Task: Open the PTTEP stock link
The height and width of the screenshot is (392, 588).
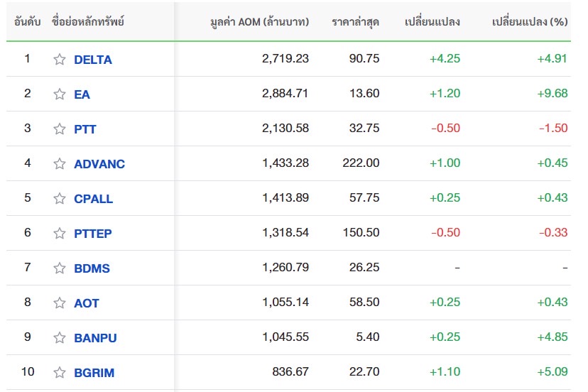Action: point(92,234)
